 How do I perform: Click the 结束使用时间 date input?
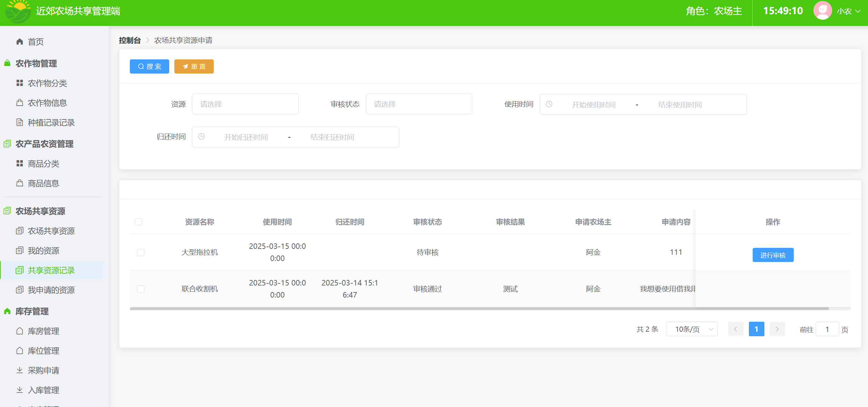[680, 104]
